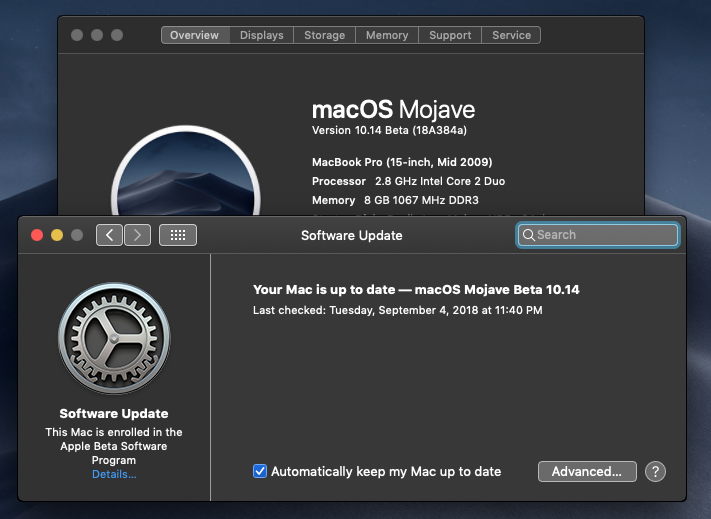This screenshot has width=711, height=519.
Task: Click the magnifying glass in Search field
Action: 528,235
